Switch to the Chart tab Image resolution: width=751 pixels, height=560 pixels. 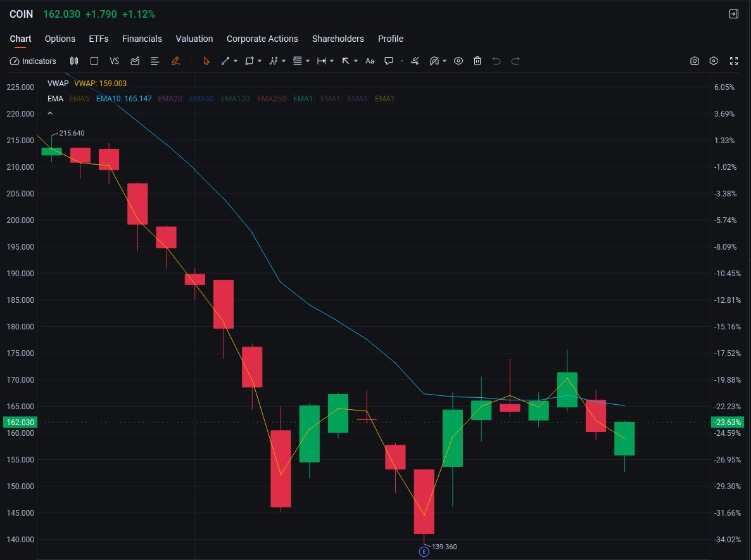pyautogui.click(x=21, y=39)
